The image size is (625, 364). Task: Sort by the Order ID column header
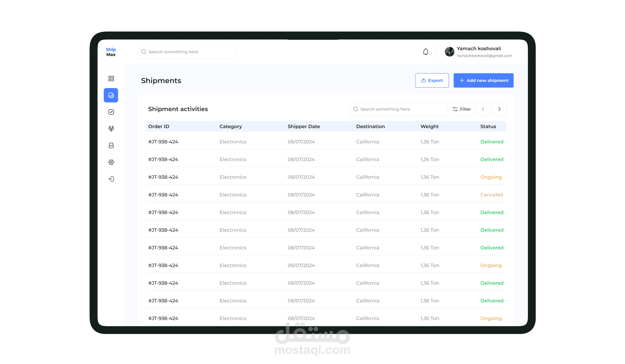tap(159, 126)
